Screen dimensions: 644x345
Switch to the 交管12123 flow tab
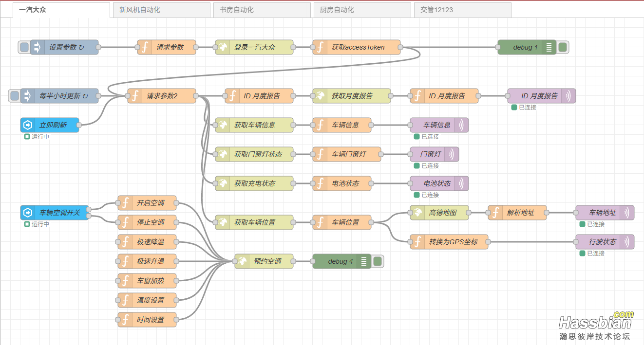point(462,10)
